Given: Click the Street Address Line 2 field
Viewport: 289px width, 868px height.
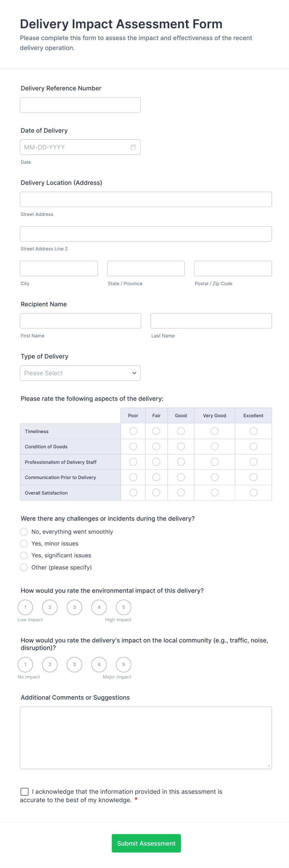Looking at the screenshot, I should tap(146, 234).
